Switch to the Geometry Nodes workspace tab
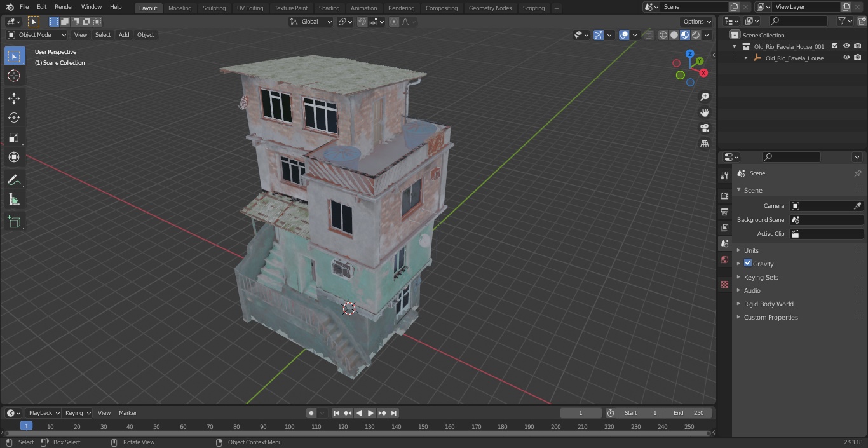868x448 pixels. coord(490,8)
